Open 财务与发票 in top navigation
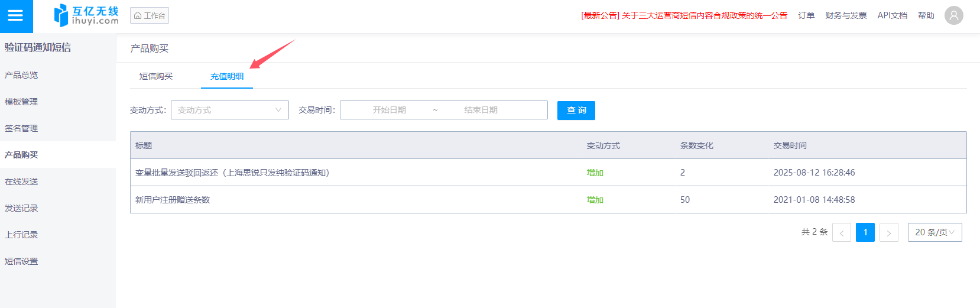This screenshot has width=980, height=308. coord(846,15)
